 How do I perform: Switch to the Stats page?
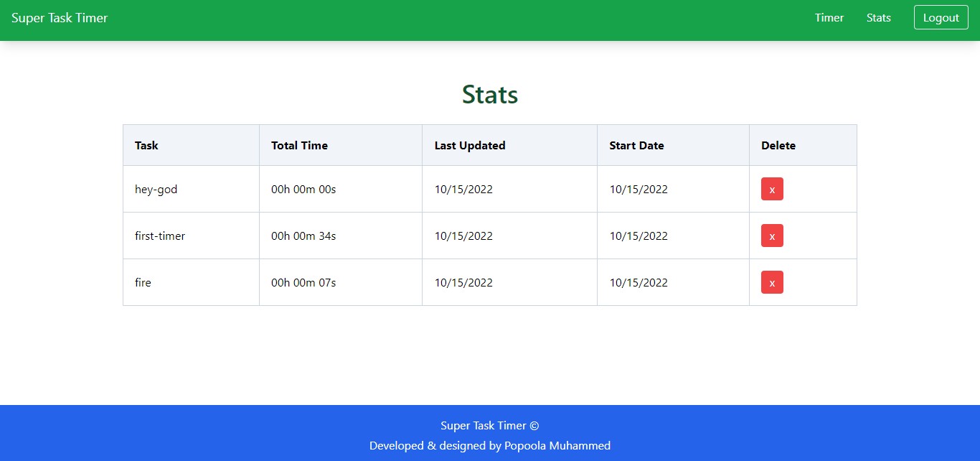tap(878, 17)
